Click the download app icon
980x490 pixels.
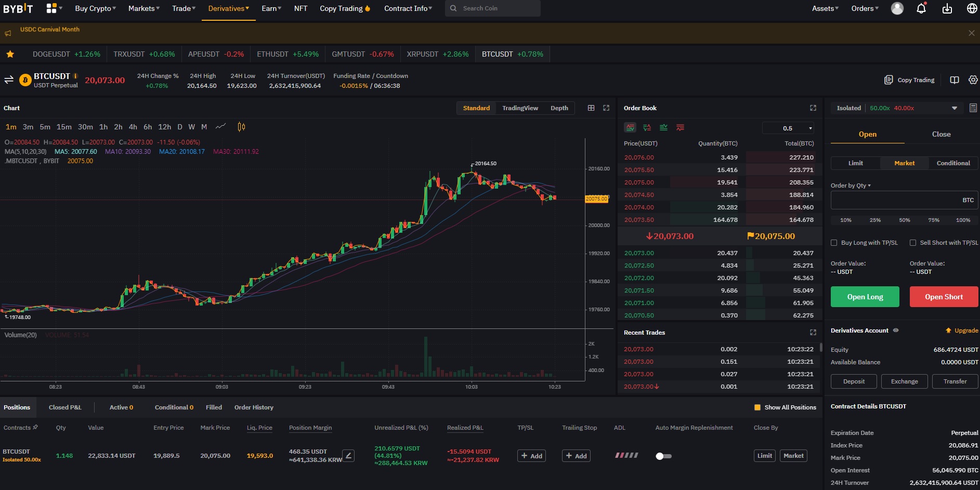(947, 8)
